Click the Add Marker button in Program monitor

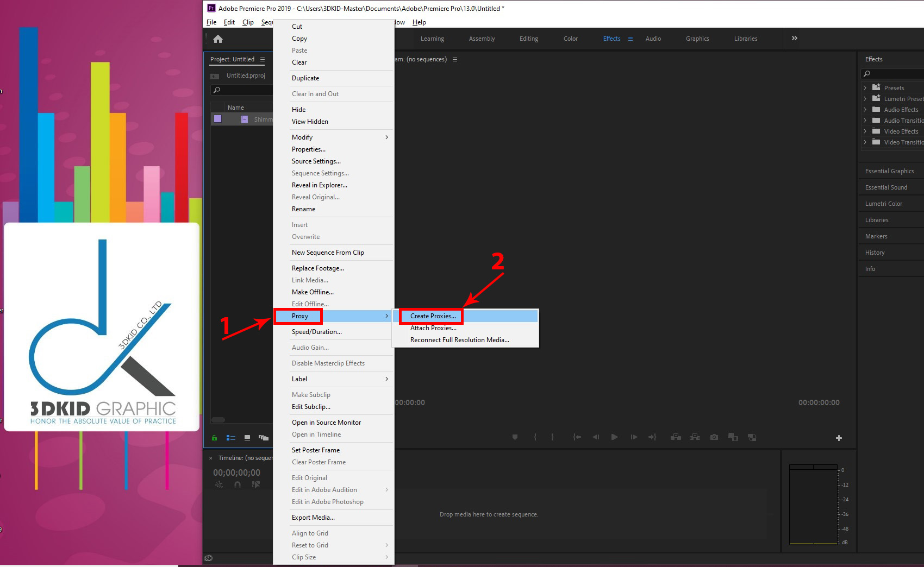tap(515, 437)
